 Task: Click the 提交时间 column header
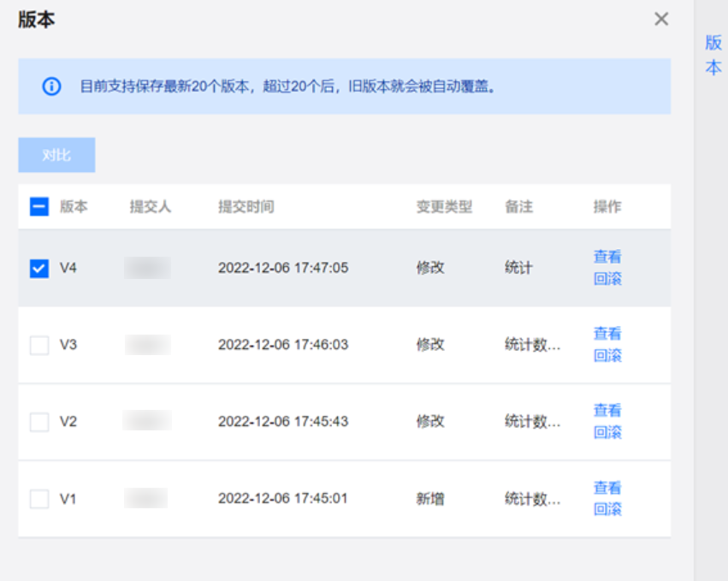(x=246, y=207)
